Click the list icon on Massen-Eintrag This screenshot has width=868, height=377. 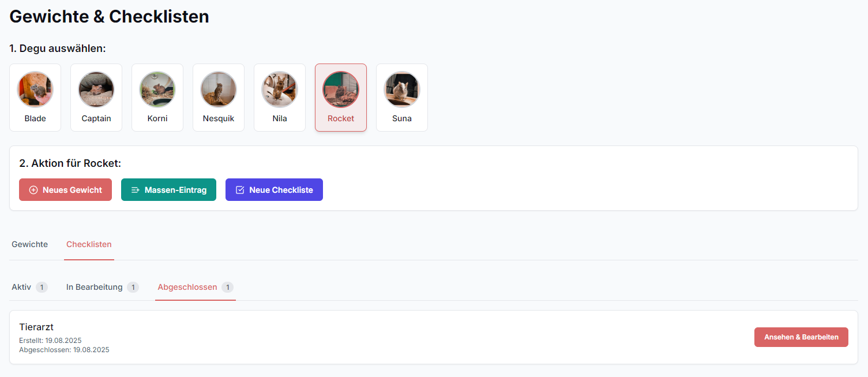(x=136, y=190)
